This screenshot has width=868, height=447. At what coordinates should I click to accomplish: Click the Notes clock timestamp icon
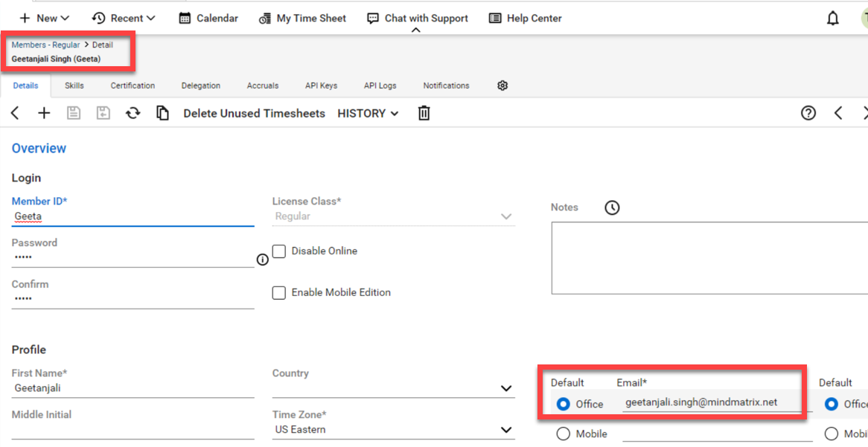click(612, 208)
